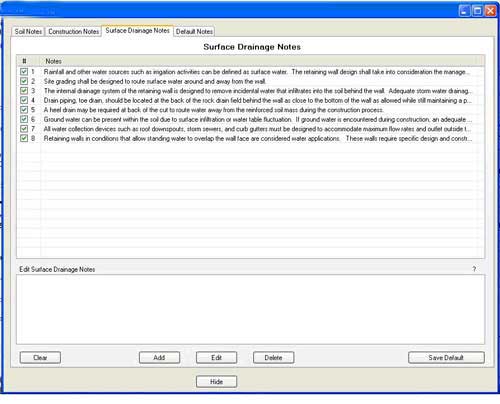500x404 pixels.
Task: Open the Soil Notes tab
Action: 28,32
